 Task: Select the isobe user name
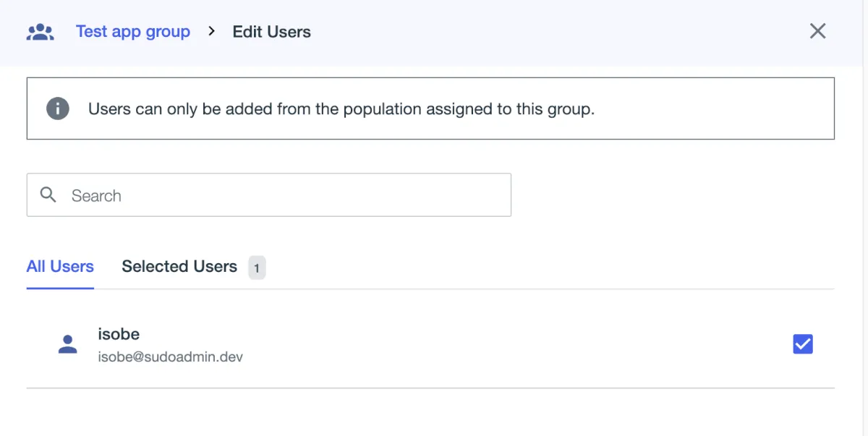119,334
